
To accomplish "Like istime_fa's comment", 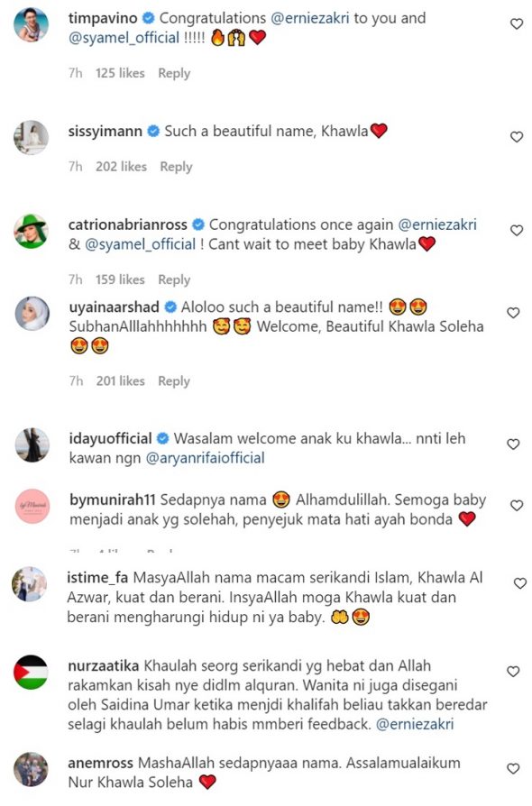I will tap(520, 583).
